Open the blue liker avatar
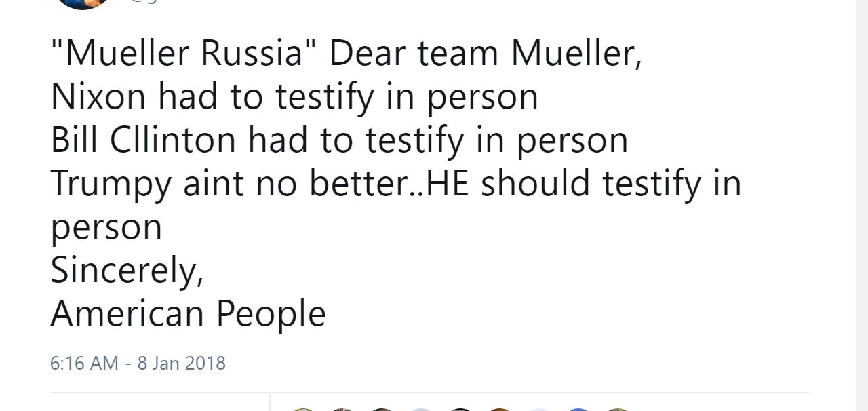Screen dimensions: 868x411 tap(578, 408)
